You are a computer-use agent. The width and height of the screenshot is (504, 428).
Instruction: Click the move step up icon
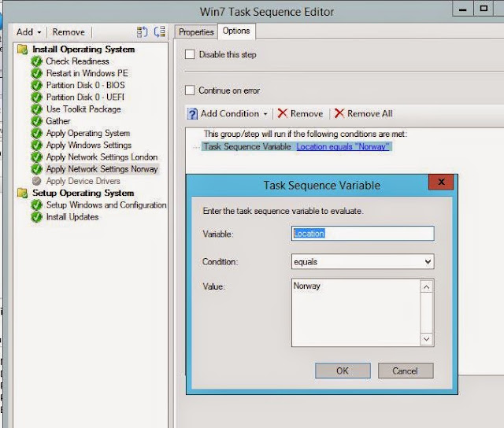pyautogui.click(x=142, y=31)
